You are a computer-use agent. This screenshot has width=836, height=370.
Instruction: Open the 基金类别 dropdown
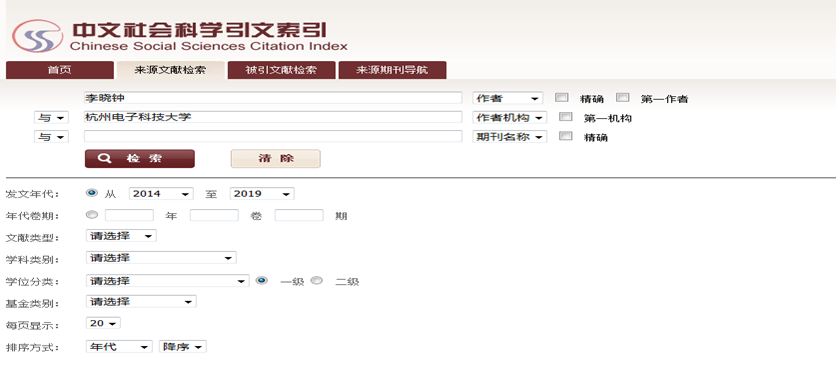141,302
